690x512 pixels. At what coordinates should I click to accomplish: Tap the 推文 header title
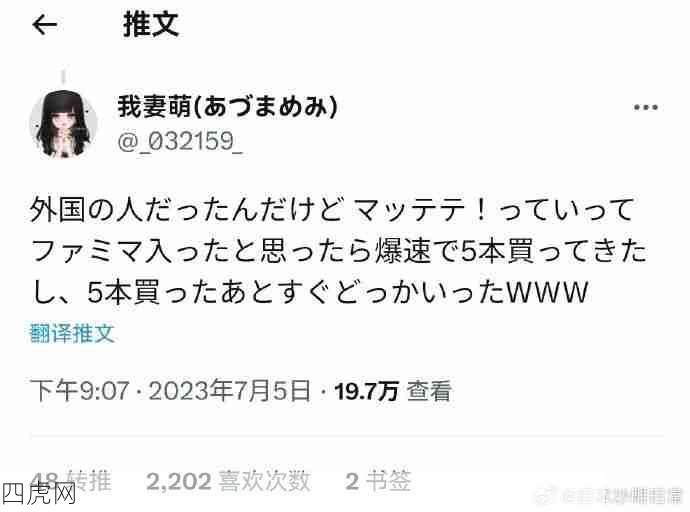point(151,25)
